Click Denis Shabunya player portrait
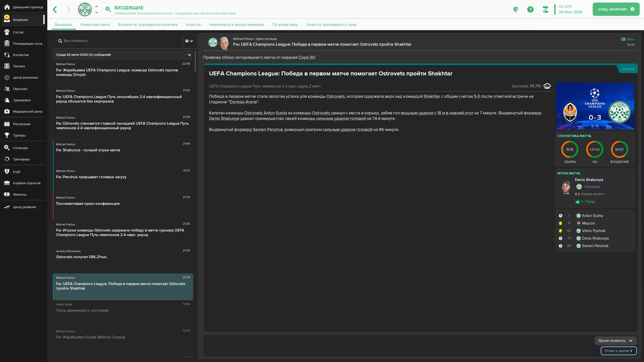 pos(566,187)
